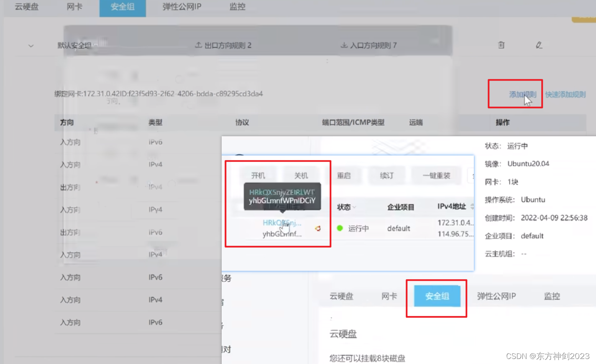Image resolution: width=596 pixels, height=364 pixels.
Task: Click the 入口方向规则 7 label
Action: tap(373, 45)
